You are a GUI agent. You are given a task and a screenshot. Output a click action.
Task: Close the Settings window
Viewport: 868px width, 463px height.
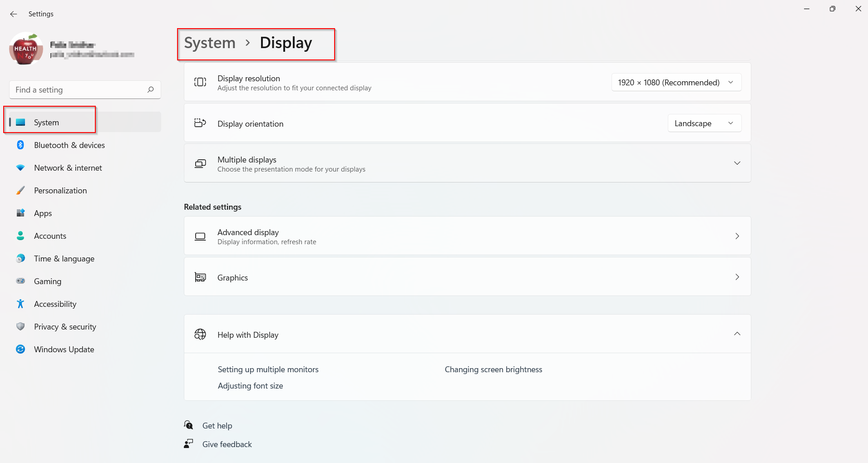(x=858, y=9)
